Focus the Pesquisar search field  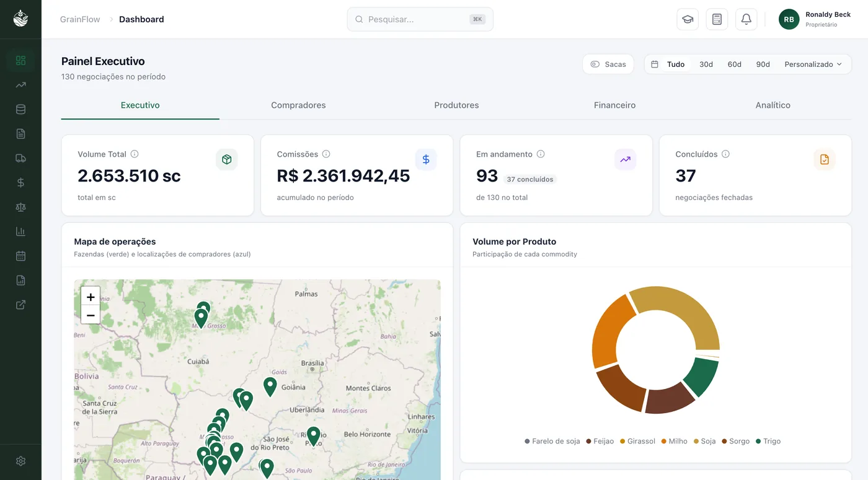[420, 19]
